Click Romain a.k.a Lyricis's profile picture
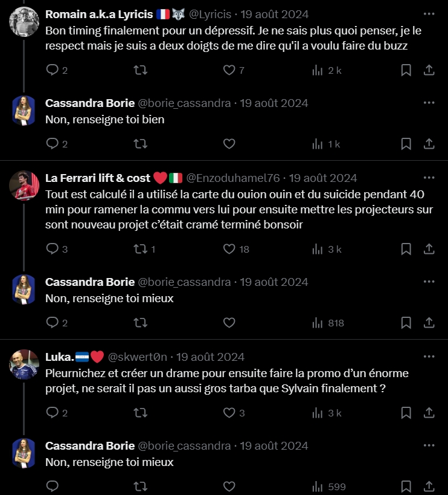 [24, 21]
